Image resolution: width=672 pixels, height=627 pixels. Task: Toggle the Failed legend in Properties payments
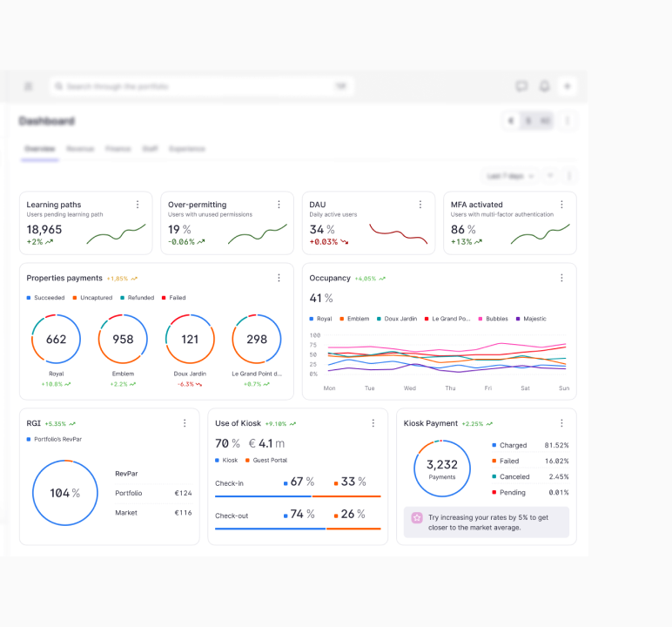click(173, 298)
